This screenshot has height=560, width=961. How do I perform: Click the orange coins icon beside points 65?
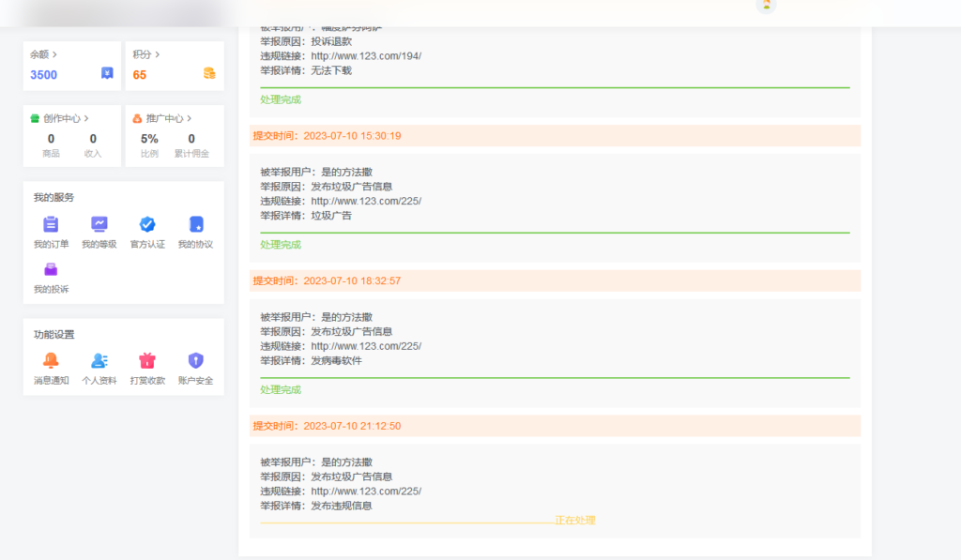[209, 73]
